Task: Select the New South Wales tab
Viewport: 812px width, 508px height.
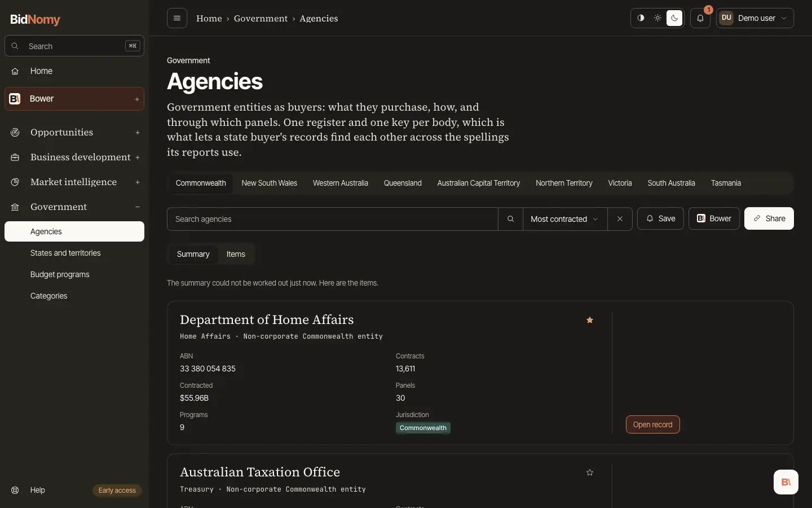Action: [x=270, y=183]
